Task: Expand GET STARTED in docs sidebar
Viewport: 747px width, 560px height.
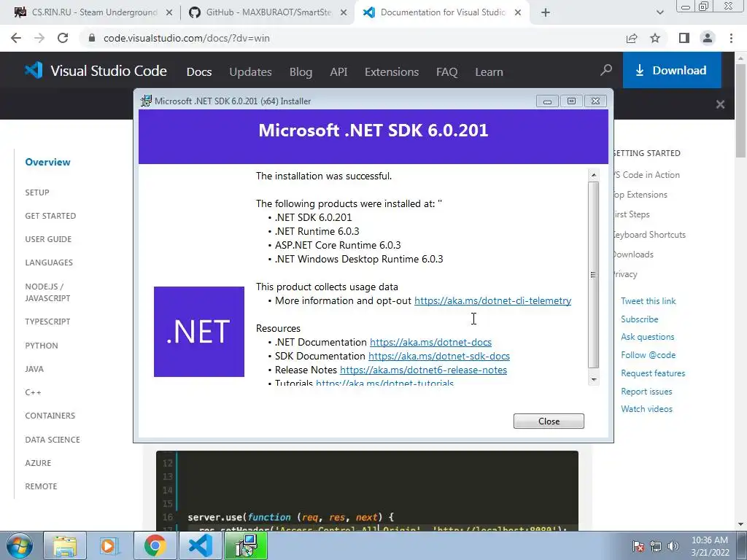Action: 50,216
